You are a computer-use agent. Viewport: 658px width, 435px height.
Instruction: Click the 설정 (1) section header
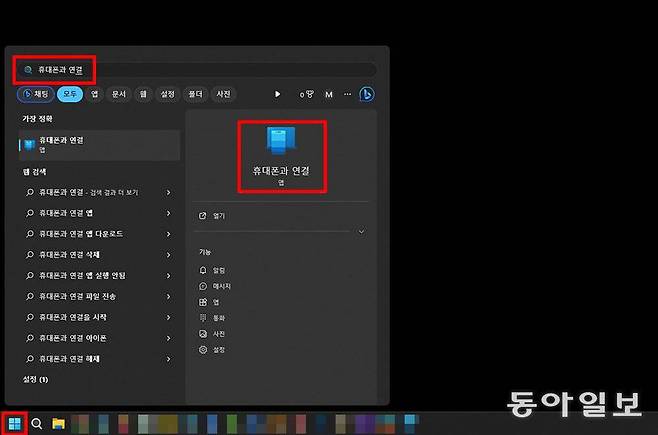(35, 380)
